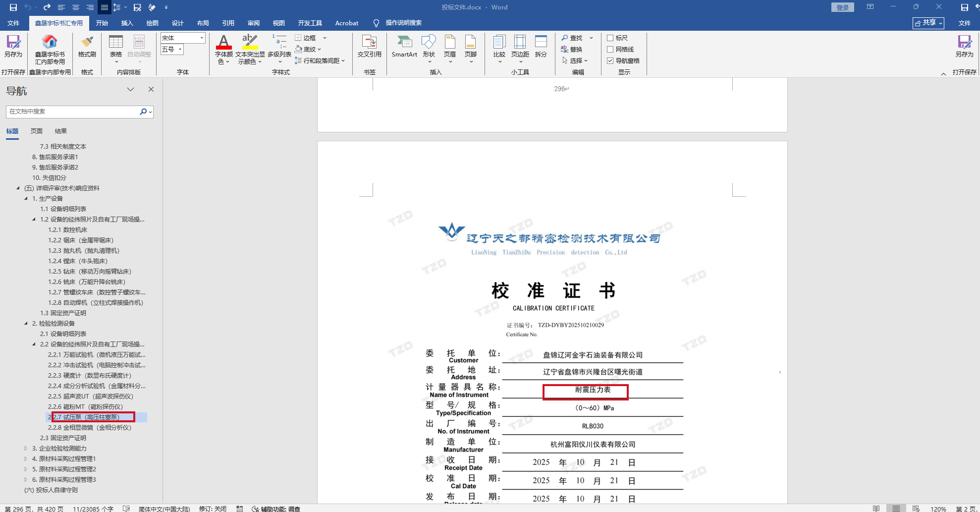Open the 多级列表 multilevel list tool
The width and height of the screenshot is (980, 512).
click(x=279, y=49)
